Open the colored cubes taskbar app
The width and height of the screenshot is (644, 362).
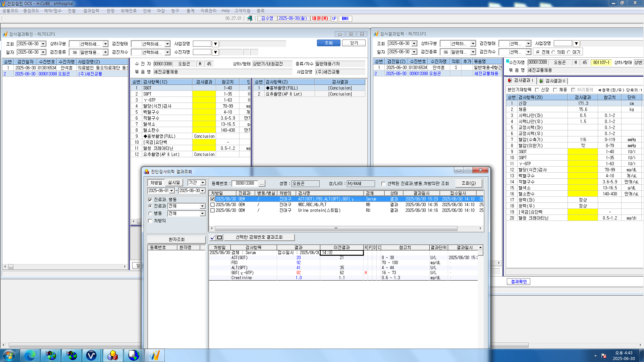pyautogui.click(x=113, y=355)
